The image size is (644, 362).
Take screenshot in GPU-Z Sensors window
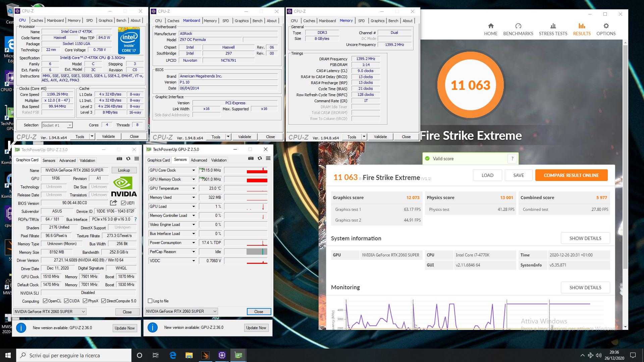(251, 158)
